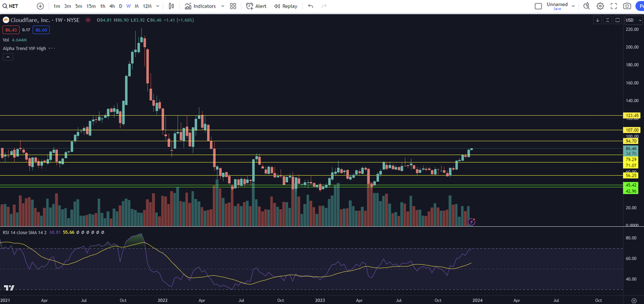
Task: Open the quick search icon
Action: tap(587, 6)
